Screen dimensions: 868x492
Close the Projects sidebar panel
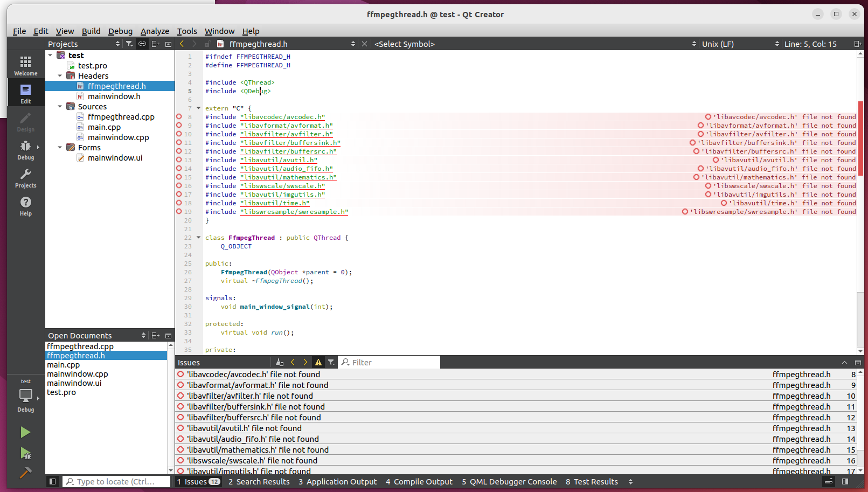point(168,44)
